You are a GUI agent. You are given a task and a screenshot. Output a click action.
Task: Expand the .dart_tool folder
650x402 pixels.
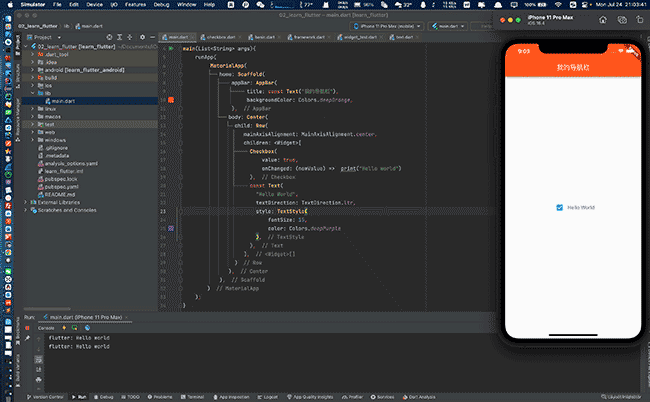point(33,54)
